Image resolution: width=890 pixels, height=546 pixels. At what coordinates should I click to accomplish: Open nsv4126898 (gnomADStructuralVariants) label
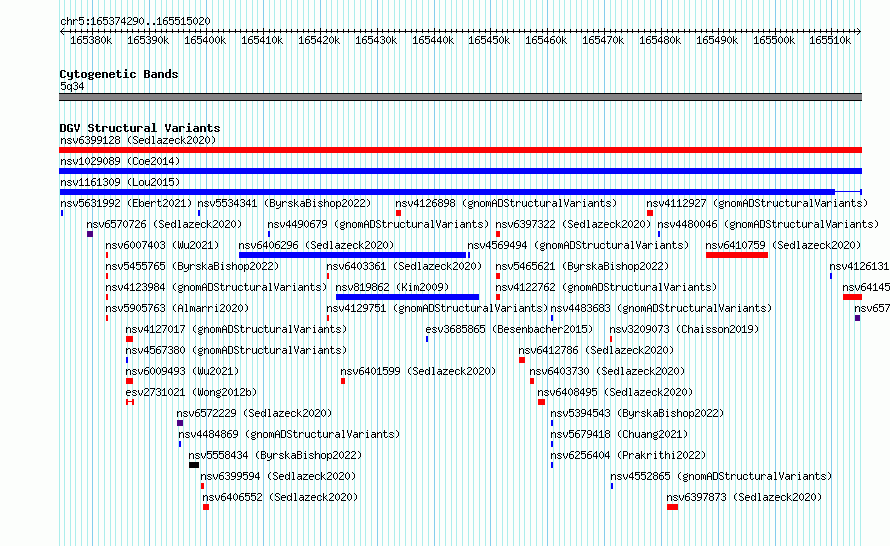pos(506,203)
